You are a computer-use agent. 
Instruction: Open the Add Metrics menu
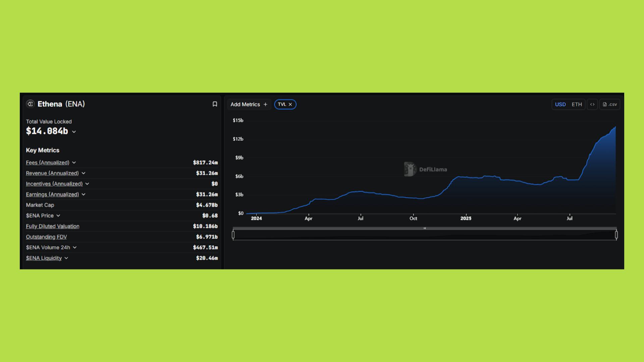pyautogui.click(x=245, y=105)
